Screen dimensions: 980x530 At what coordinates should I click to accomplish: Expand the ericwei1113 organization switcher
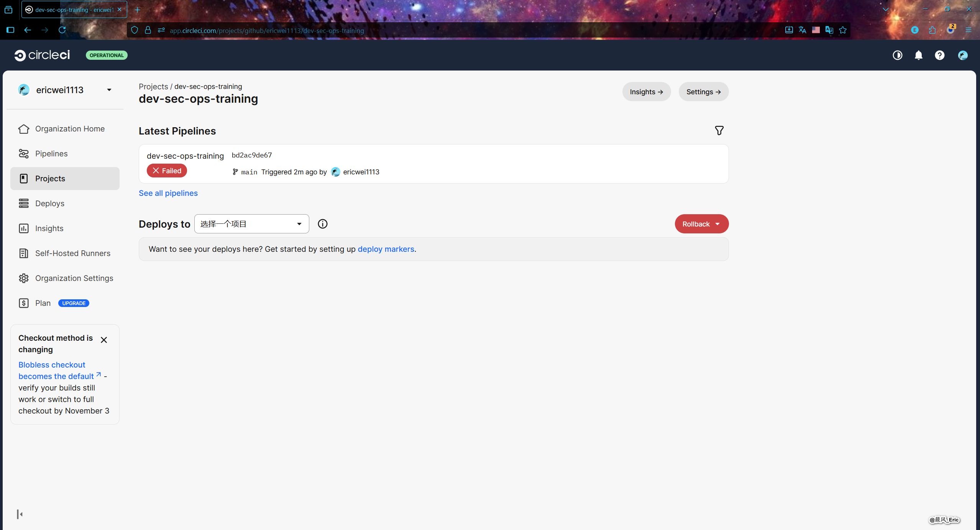pyautogui.click(x=109, y=90)
